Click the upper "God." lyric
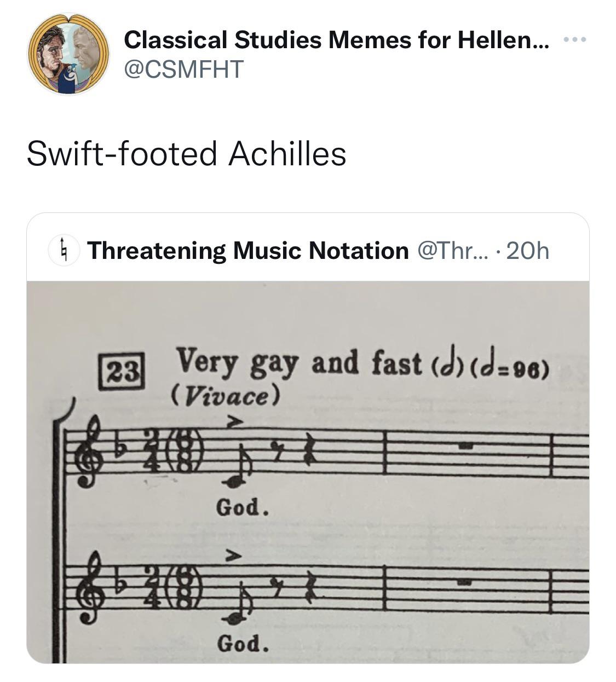The height and width of the screenshot is (682, 616). click(x=243, y=507)
